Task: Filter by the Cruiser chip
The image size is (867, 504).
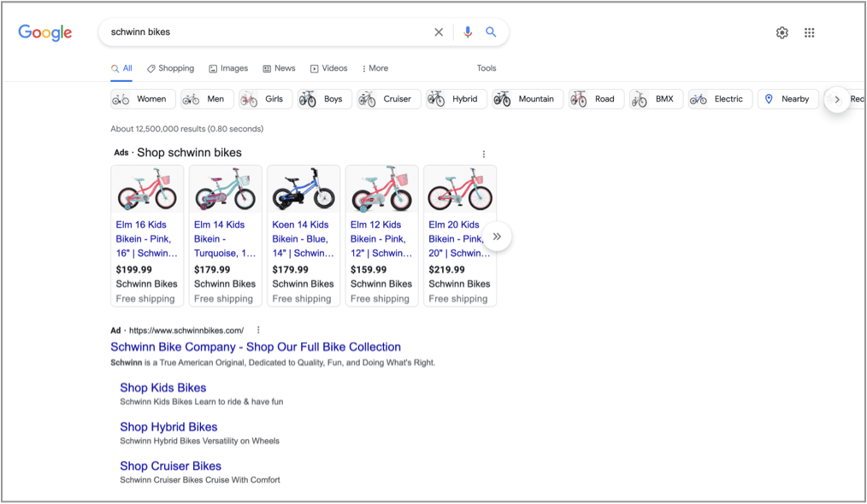Action: pos(389,99)
